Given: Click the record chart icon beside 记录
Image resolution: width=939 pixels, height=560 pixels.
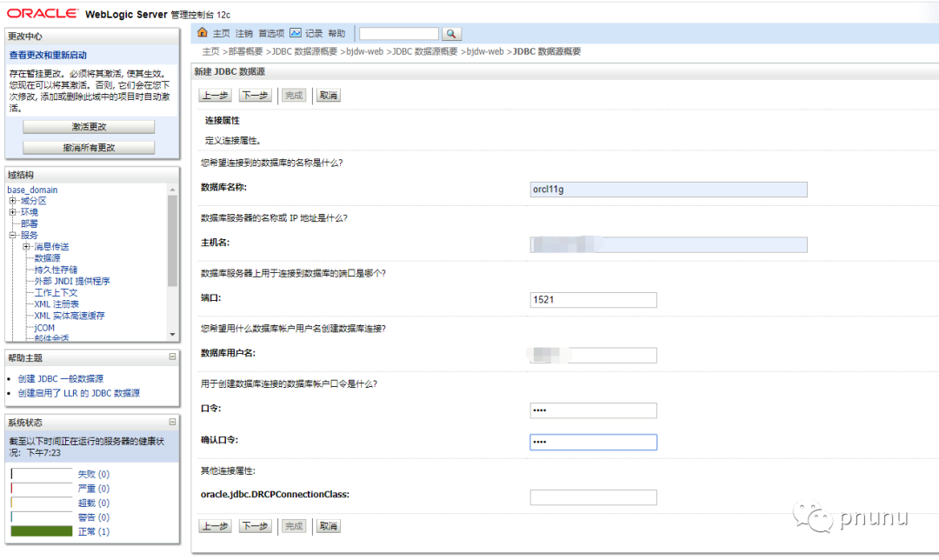Looking at the screenshot, I should click(x=296, y=33).
